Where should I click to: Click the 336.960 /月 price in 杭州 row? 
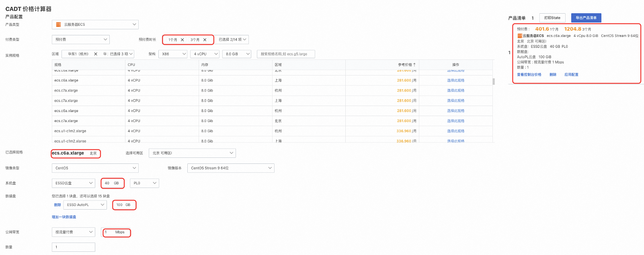(406, 131)
